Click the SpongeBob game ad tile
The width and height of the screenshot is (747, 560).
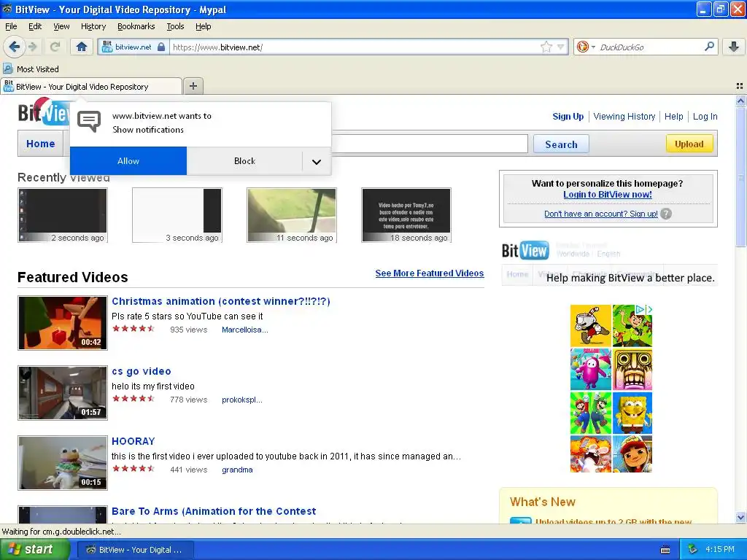coord(632,413)
